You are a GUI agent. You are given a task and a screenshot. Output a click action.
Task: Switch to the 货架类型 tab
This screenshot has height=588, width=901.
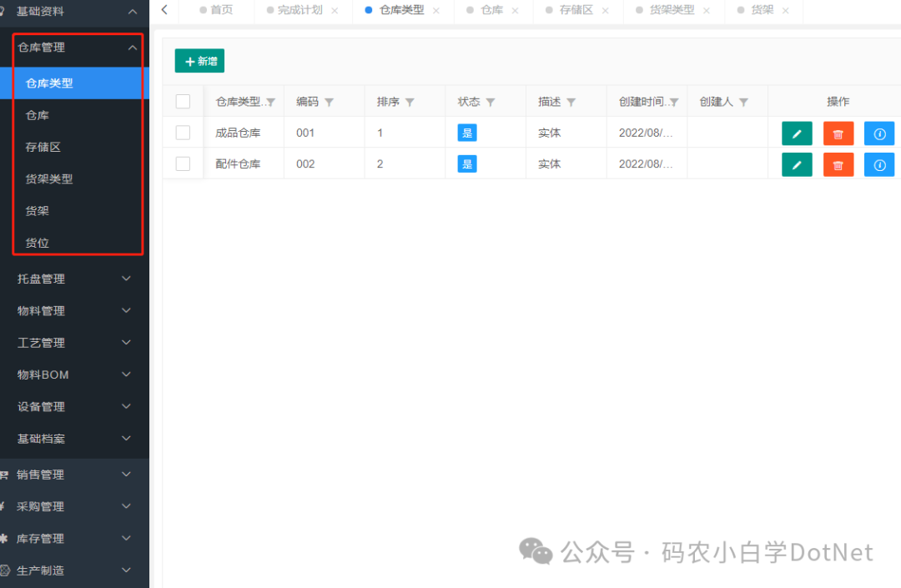pos(667,11)
